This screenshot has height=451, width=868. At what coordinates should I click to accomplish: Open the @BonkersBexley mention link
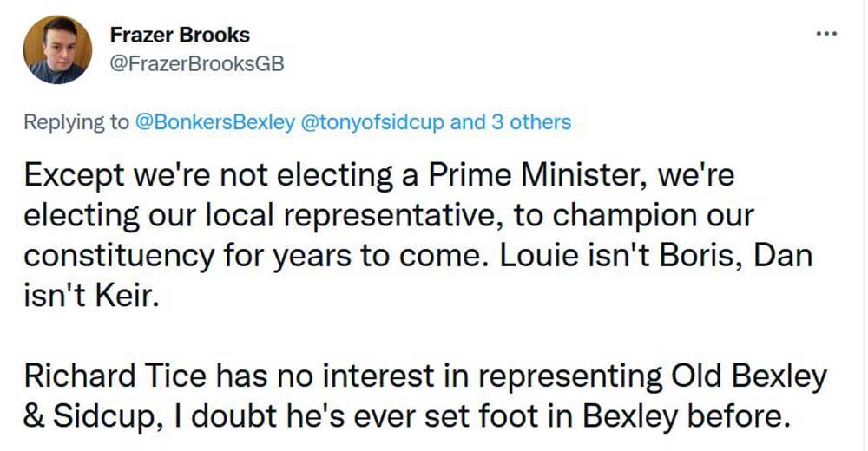(x=214, y=122)
